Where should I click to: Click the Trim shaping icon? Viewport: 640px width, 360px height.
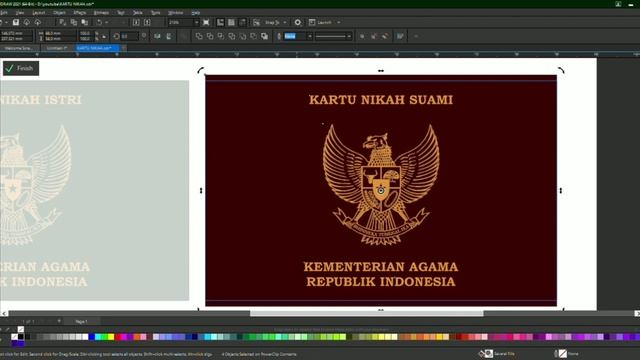coord(210,36)
